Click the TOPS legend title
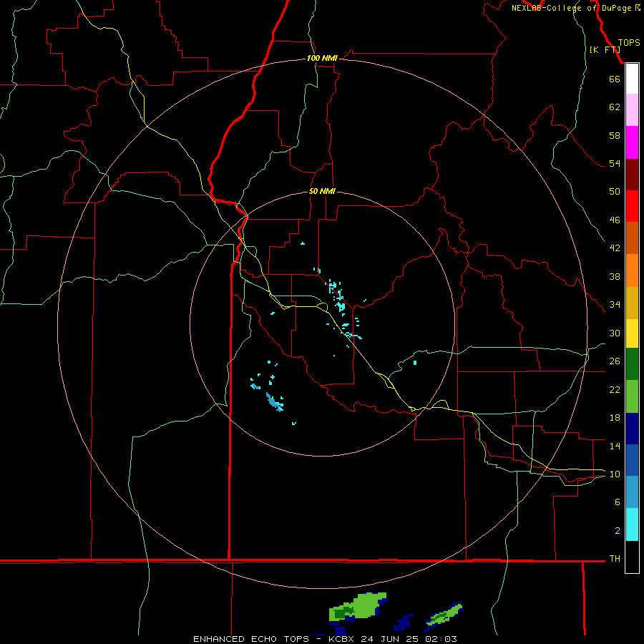The image size is (644, 644). [x=629, y=43]
